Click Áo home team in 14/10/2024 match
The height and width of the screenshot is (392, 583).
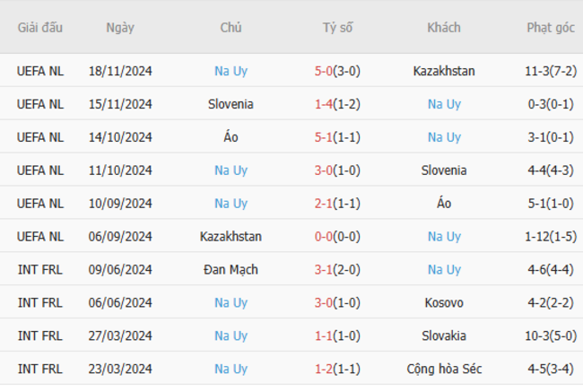pos(231,137)
